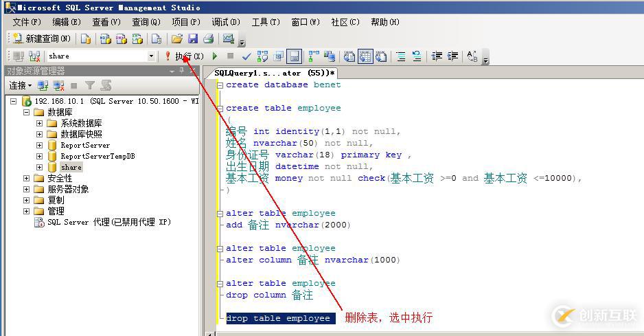Click the Connect icon in the SQL editor toolbar
644x336 pixels.
(x=19, y=56)
